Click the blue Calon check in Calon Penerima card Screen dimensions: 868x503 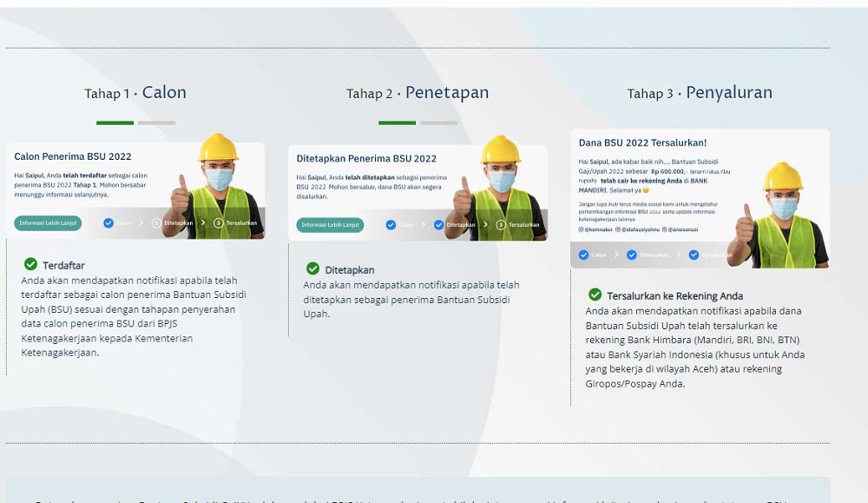point(108,222)
